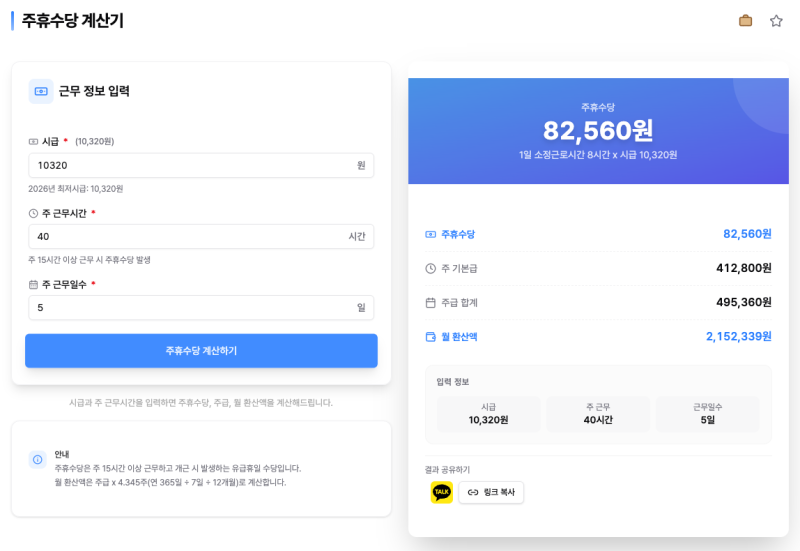
Task: Click the cash icon in 주휴수당 result row
Action: tap(431, 234)
